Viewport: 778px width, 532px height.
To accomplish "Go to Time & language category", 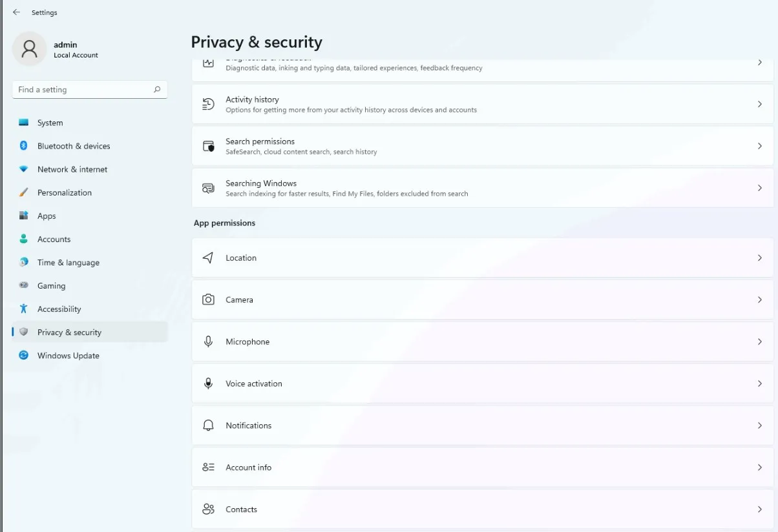I will [x=90, y=262].
